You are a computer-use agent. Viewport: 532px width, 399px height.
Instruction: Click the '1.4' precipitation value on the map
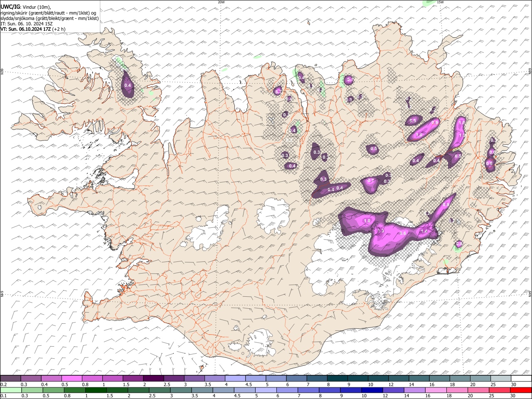424,232
